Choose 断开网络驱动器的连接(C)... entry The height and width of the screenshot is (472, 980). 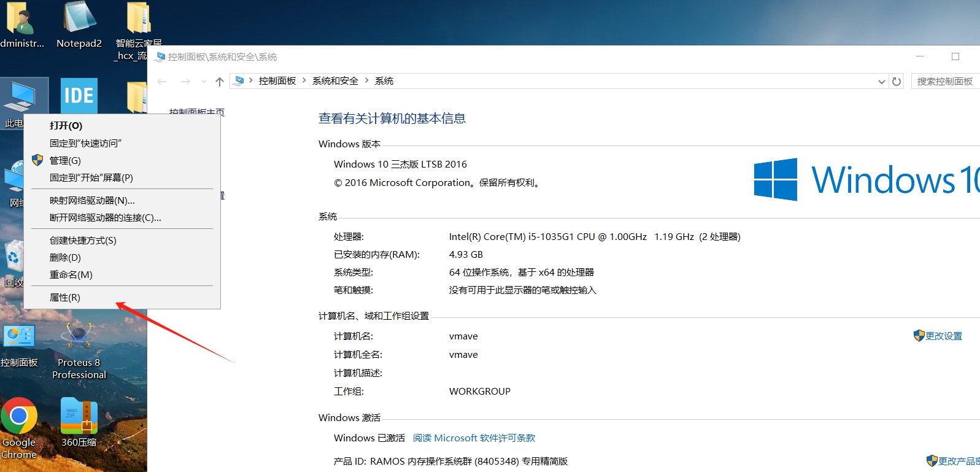click(122, 217)
